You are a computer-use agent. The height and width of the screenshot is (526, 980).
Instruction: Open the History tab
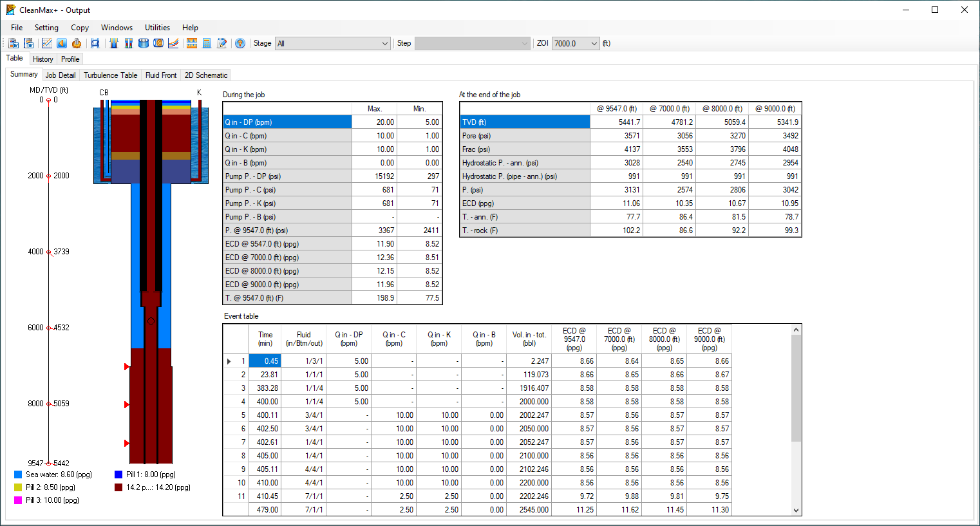[43, 59]
